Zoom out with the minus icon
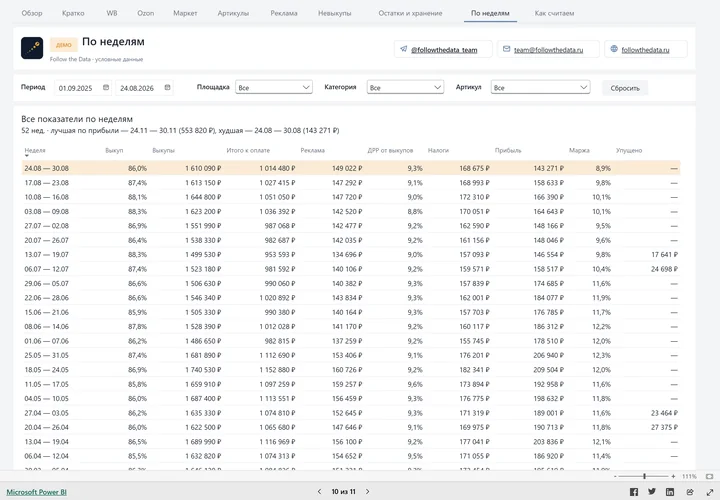720x500 pixels. point(615,477)
